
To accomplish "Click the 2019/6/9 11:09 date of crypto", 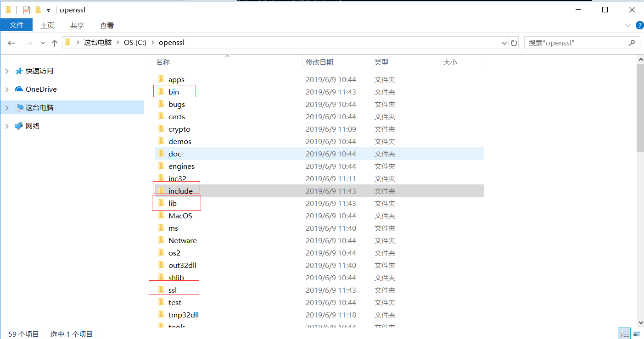I will pos(331,129).
